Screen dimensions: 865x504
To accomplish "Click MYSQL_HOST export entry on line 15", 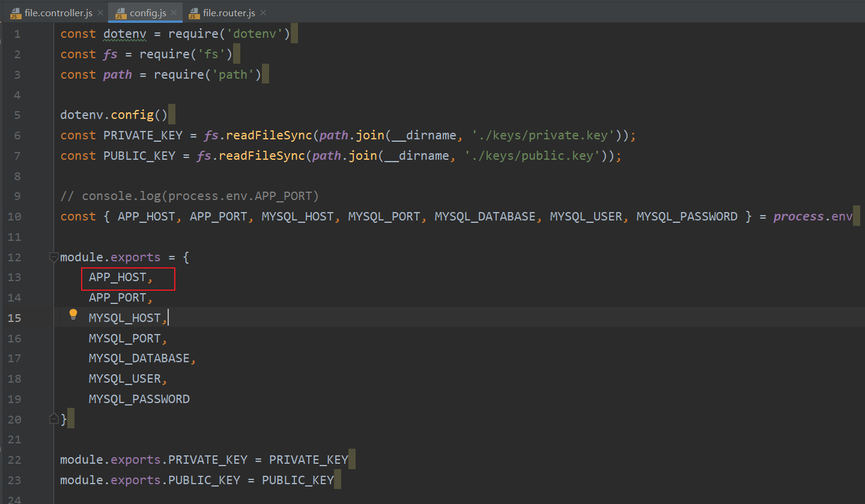I will (x=125, y=318).
